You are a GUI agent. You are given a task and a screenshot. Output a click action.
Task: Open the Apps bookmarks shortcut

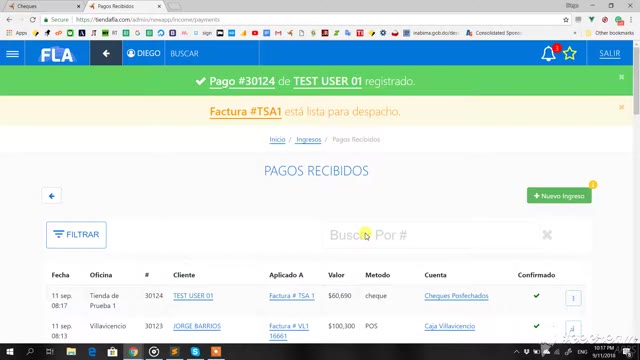17,33
